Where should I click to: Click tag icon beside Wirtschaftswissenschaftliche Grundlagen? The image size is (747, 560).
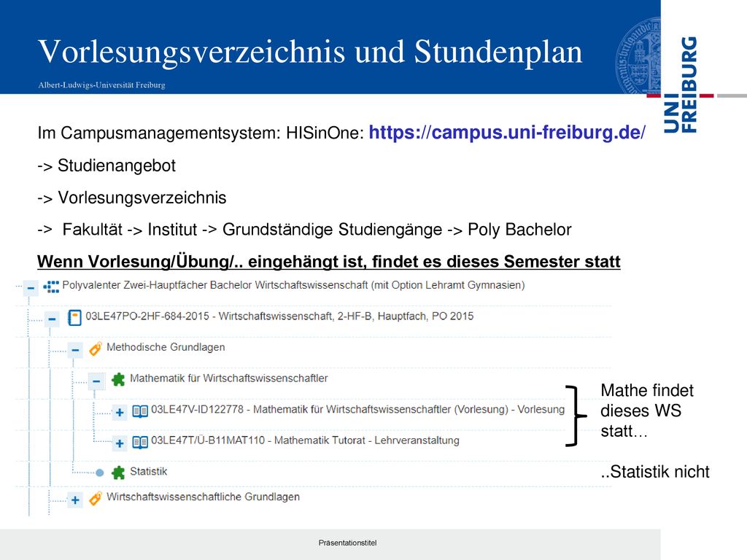coord(96,498)
